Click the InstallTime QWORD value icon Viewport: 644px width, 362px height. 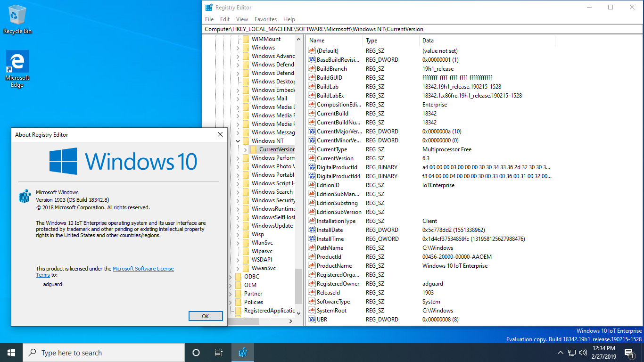point(312,239)
